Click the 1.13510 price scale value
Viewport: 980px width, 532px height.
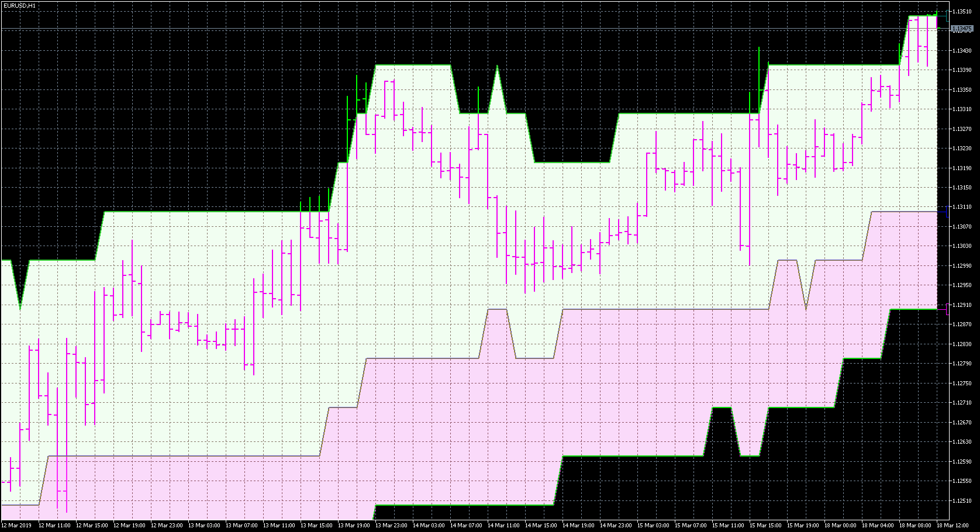pos(963,10)
